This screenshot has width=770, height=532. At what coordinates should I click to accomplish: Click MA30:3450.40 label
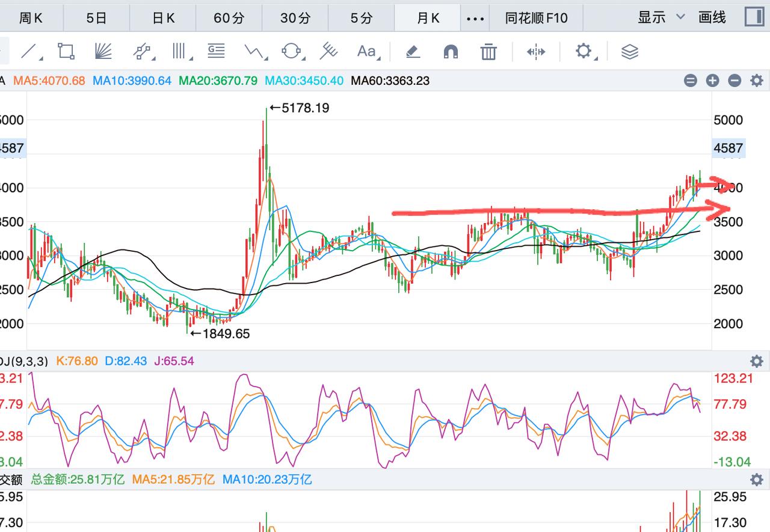[304, 81]
